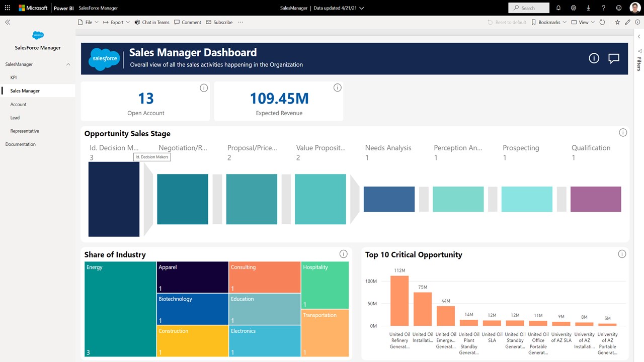Click Chat in Teams
644x362 pixels.
[152, 22]
